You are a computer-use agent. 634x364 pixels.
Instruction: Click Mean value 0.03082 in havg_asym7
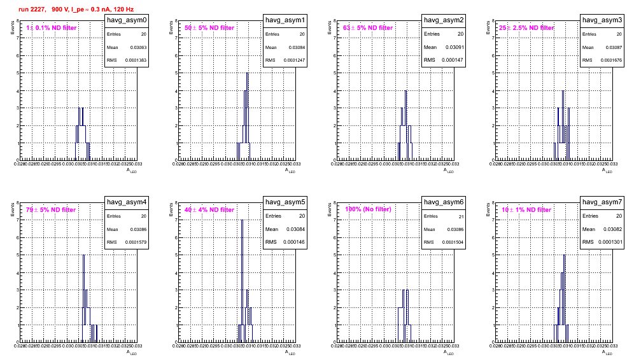pos(613,229)
